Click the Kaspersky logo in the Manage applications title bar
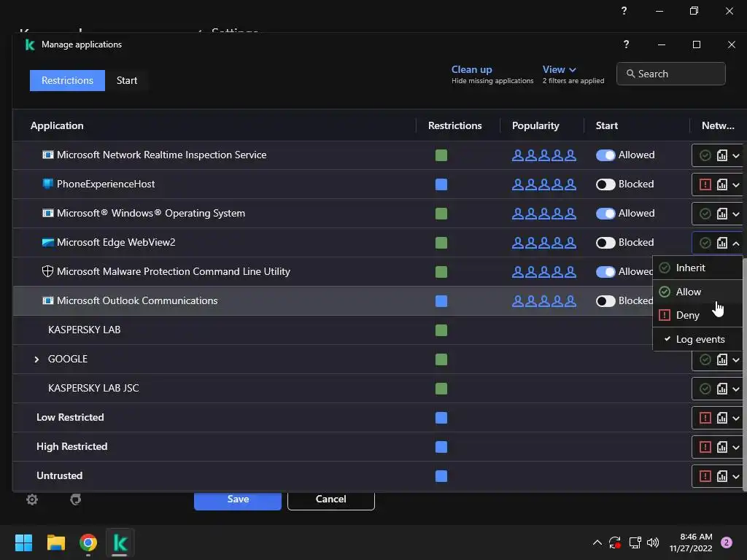This screenshot has height=560, width=747. click(29, 44)
